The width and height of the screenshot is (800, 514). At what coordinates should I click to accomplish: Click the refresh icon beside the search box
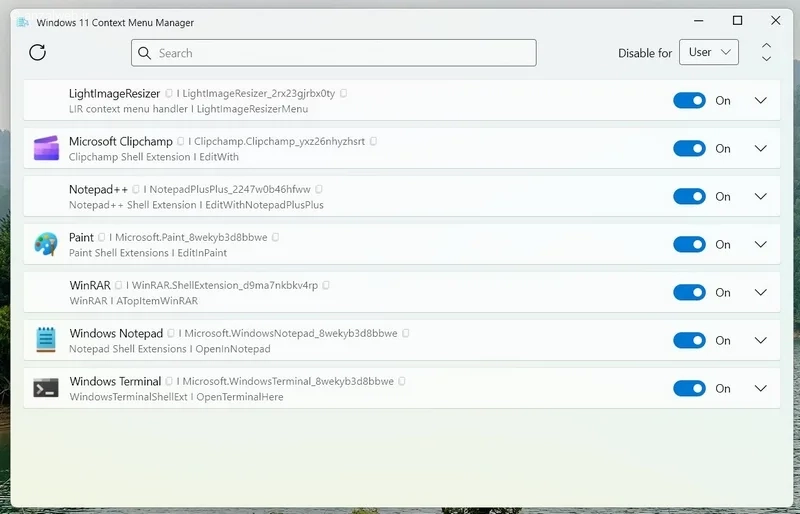(37, 52)
